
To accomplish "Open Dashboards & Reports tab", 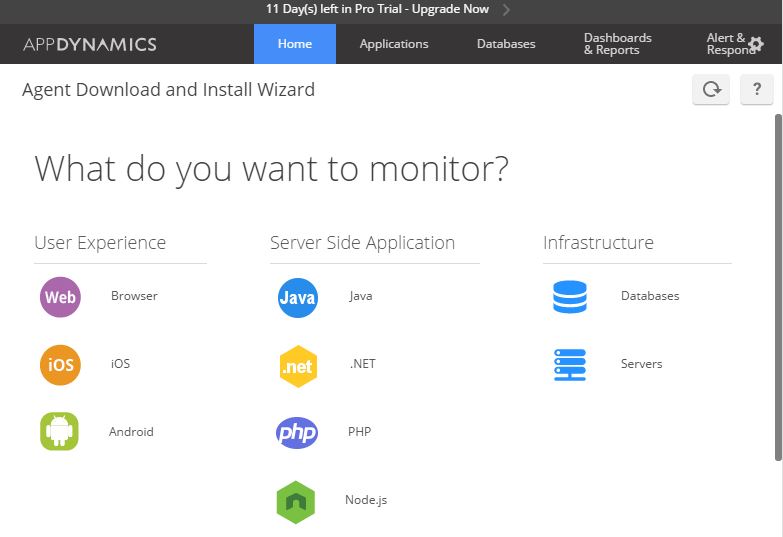I will click(618, 44).
